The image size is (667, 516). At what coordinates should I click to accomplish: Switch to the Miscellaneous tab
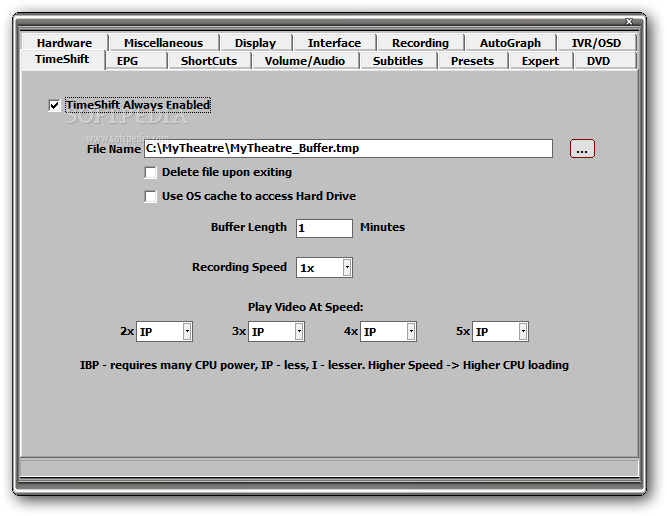(x=163, y=43)
